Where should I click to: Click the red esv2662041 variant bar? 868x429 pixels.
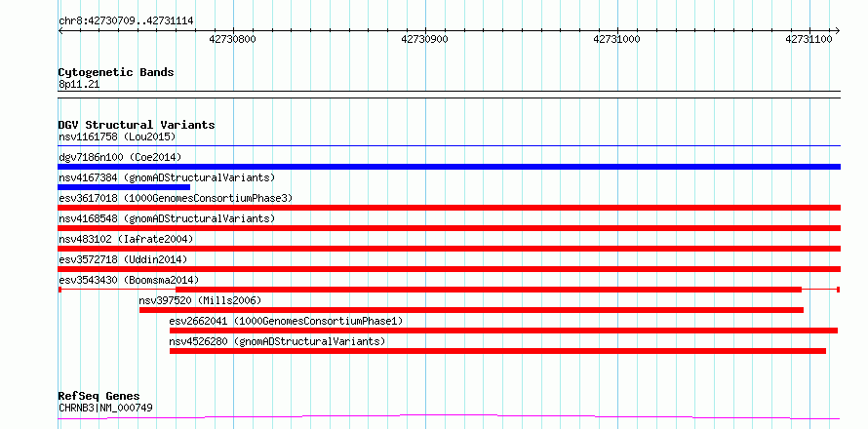(503, 331)
